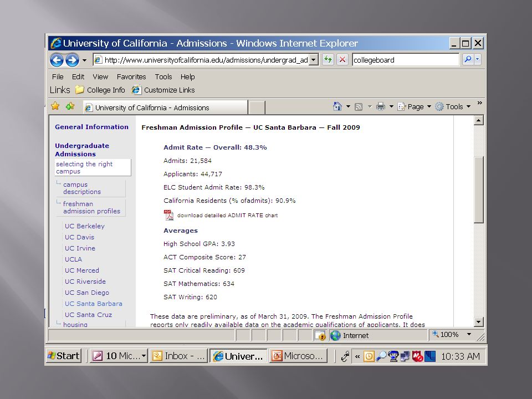Open Undergraduate Admissions link

click(82, 150)
